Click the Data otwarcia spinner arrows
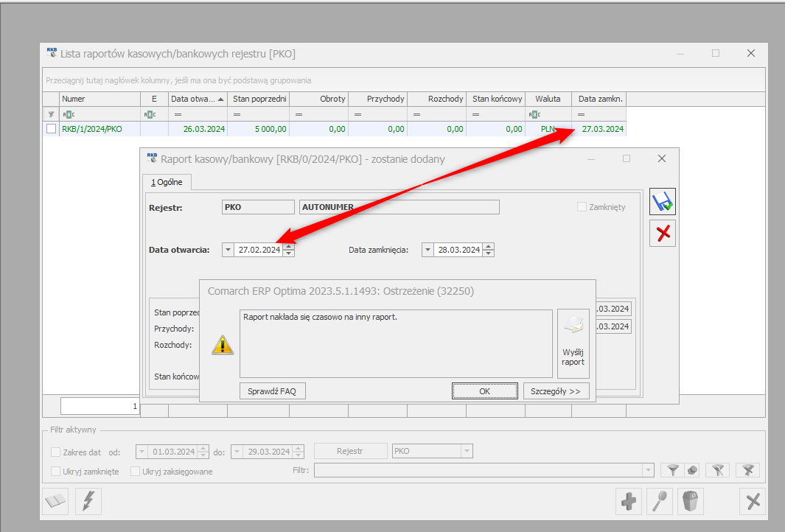The width and height of the screenshot is (785, 532). click(x=288, y=250)
